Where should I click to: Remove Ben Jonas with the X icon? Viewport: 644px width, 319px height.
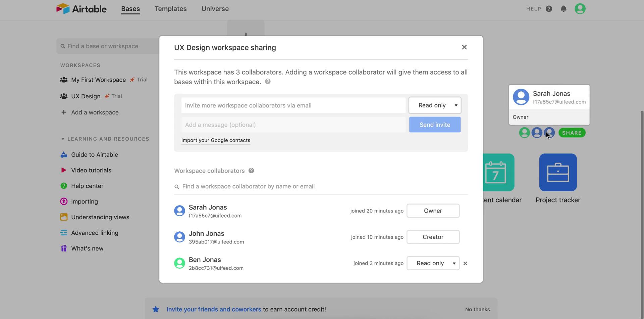pyautogui.click(x=465, y=263)
